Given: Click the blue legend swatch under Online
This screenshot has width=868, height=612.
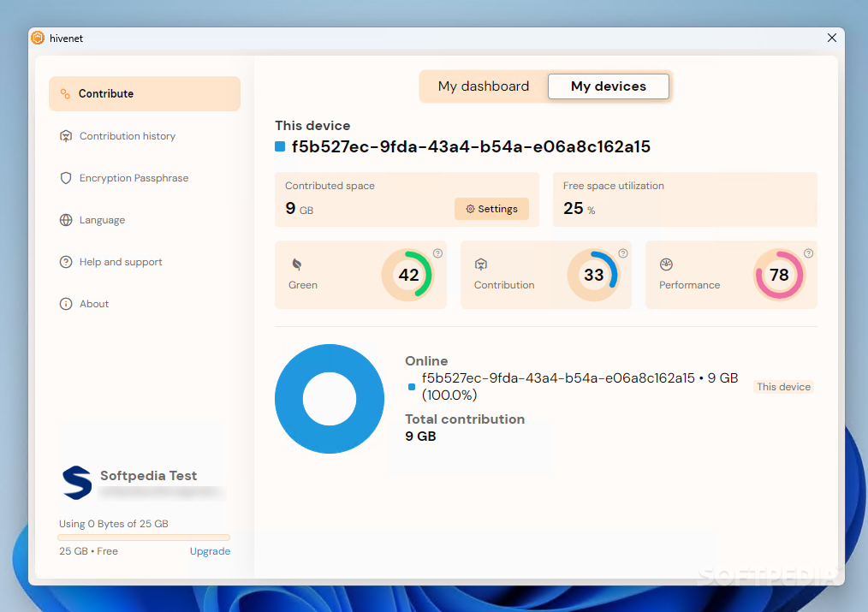Looking at the screenshot, I should coord(411,387).
